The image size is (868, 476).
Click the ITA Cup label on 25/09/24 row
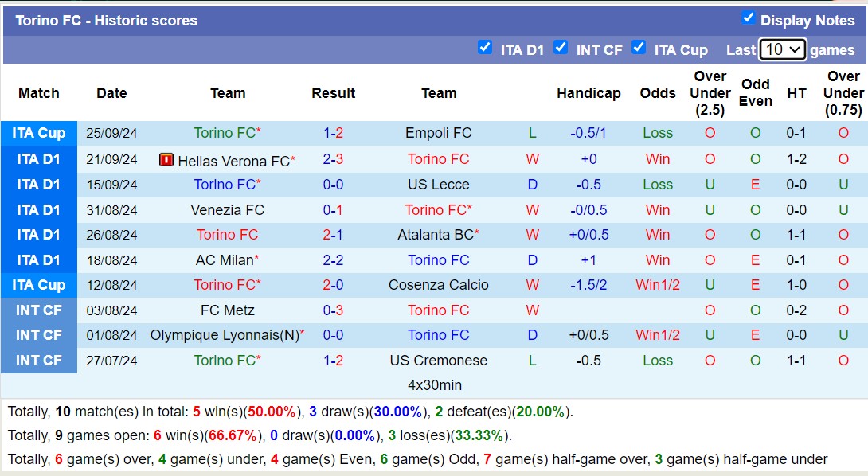tap(39, 134)
